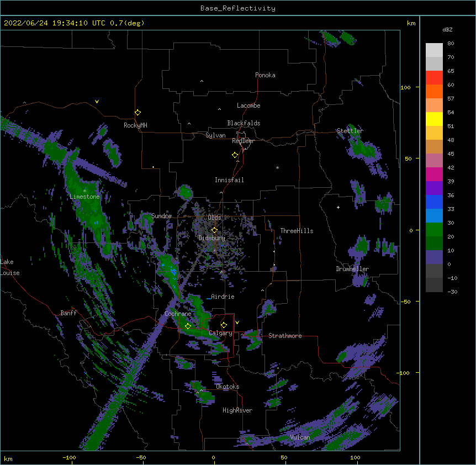Click the Sundre label
476x465 pixels.
click(161, 216)
